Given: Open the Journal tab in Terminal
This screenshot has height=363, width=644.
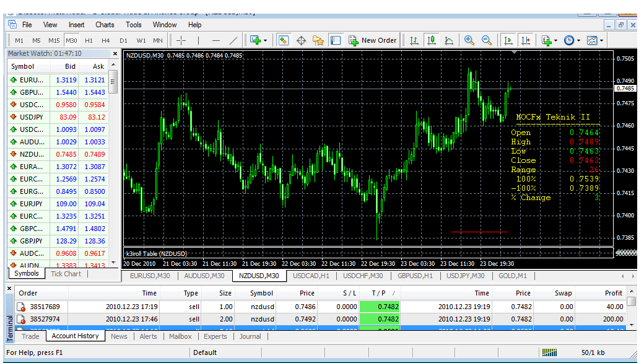Looking at the screenshot, I should pos(250,336).
